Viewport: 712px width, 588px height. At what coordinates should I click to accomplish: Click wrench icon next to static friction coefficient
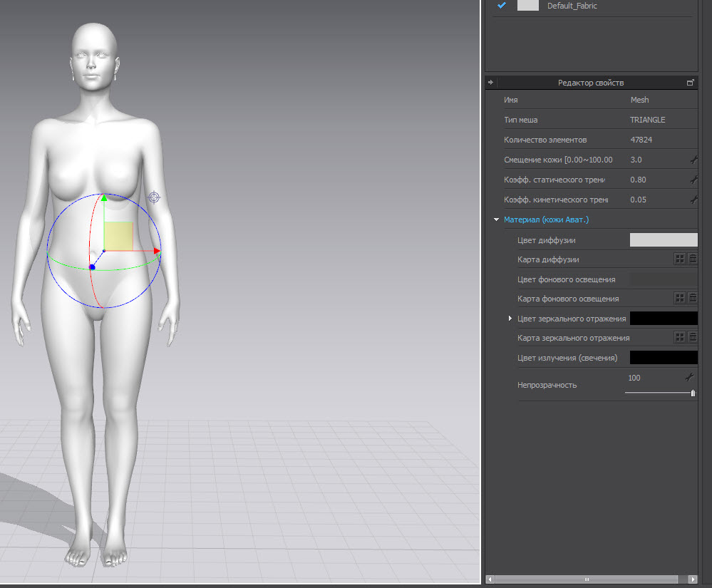(x=693, y=180)
